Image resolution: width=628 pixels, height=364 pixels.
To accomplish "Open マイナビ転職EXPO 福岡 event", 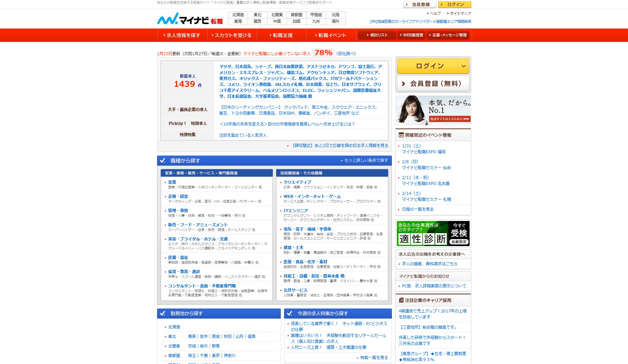I will (424, 152).
